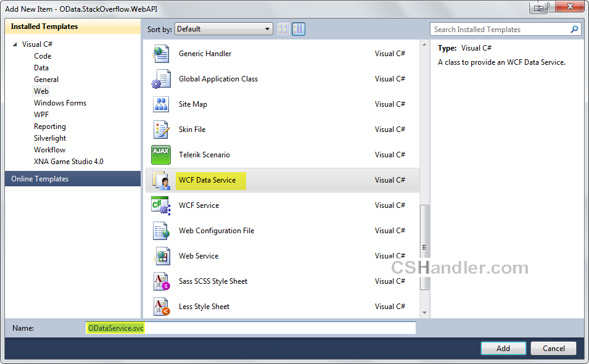Click the Skin File template icon

coord(161,129)
